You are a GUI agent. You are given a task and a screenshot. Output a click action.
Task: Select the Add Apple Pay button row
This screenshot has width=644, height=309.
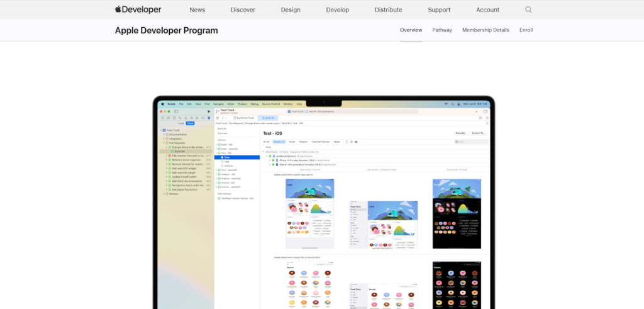click(x=186, y=189)
